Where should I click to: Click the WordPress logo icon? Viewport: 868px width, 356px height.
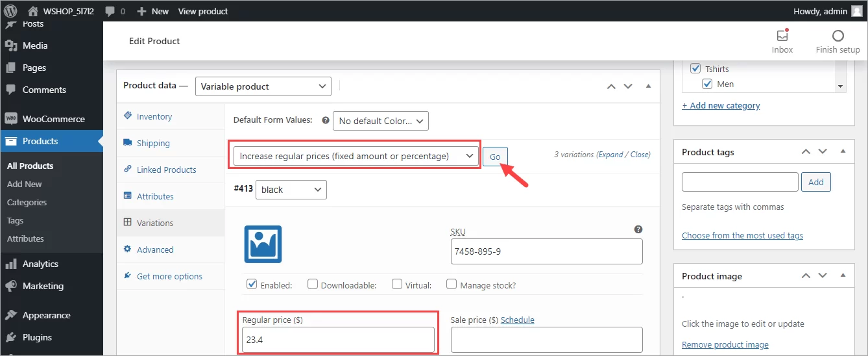[x=10, y=11]
